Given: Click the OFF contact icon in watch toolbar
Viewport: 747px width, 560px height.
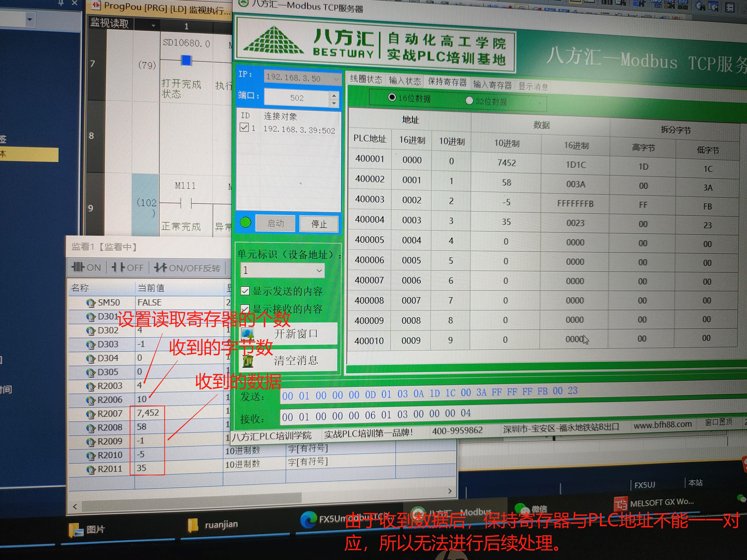Looking at the screenshot, I should coord(118,267).
